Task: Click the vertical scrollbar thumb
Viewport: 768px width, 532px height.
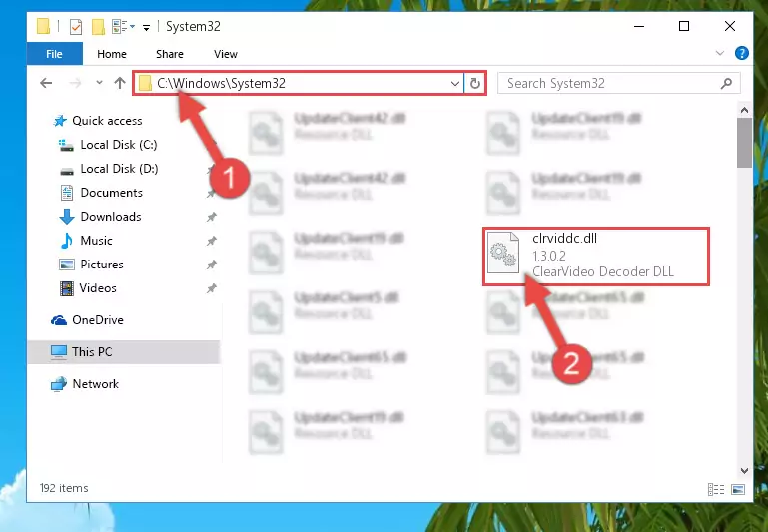Action: [x=744, y=143]
